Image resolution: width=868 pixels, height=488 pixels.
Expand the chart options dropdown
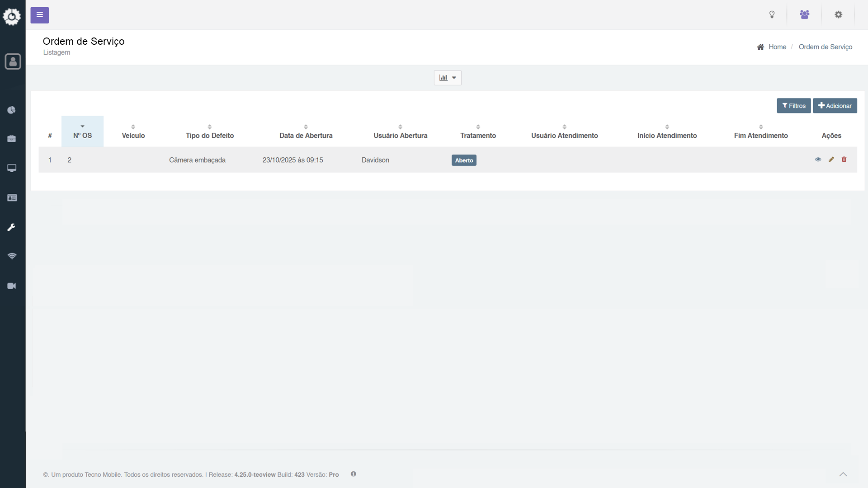tap(448, 78)
